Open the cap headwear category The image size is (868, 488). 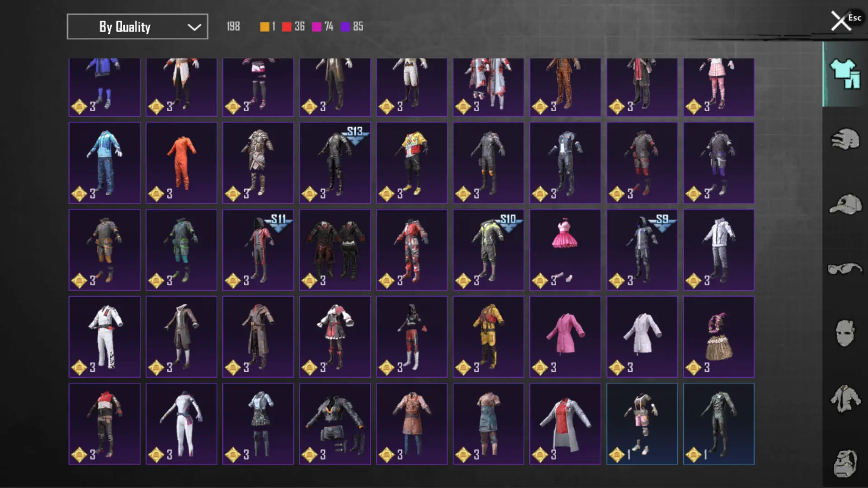tap(844, 204)
